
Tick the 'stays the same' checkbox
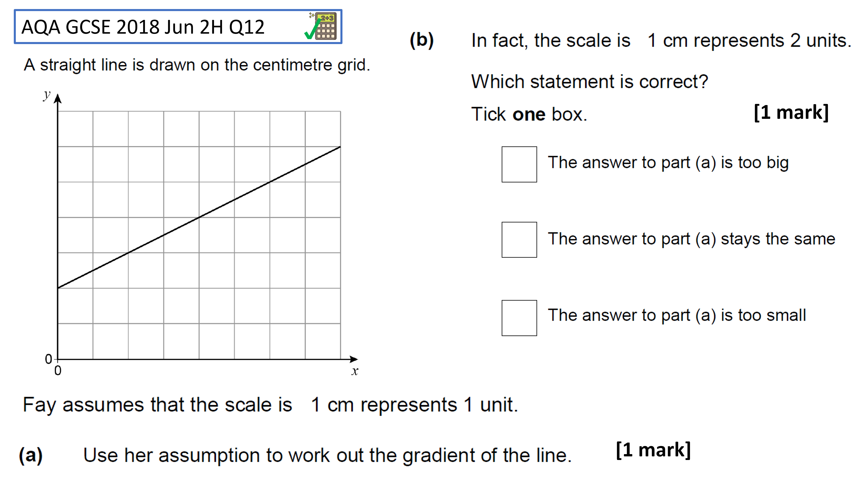pos(519,239)
